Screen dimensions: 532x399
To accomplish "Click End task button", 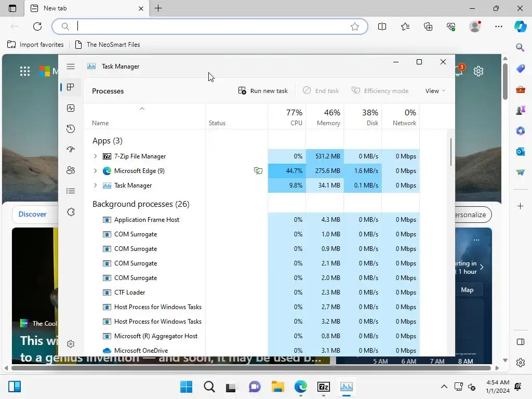I will tap(321, 91).
